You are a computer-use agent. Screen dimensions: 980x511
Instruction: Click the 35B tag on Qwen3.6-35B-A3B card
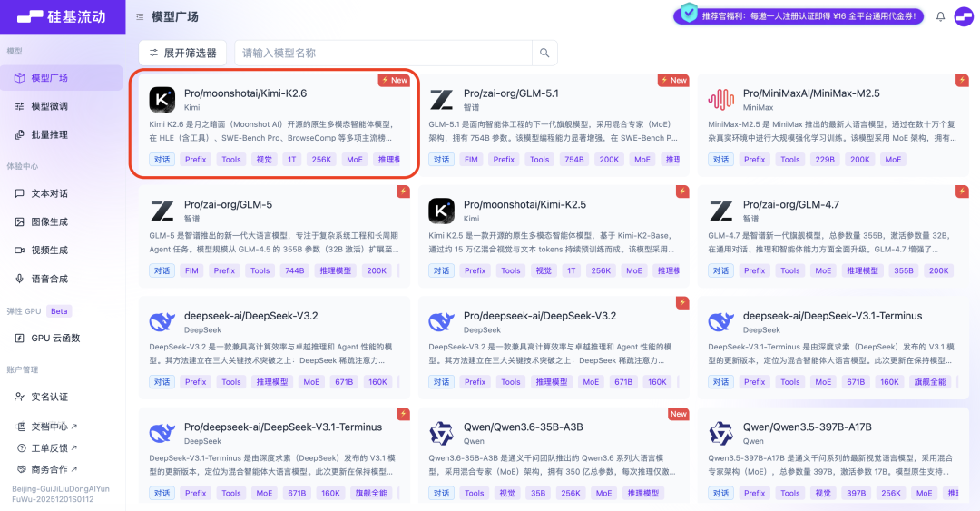538,494
